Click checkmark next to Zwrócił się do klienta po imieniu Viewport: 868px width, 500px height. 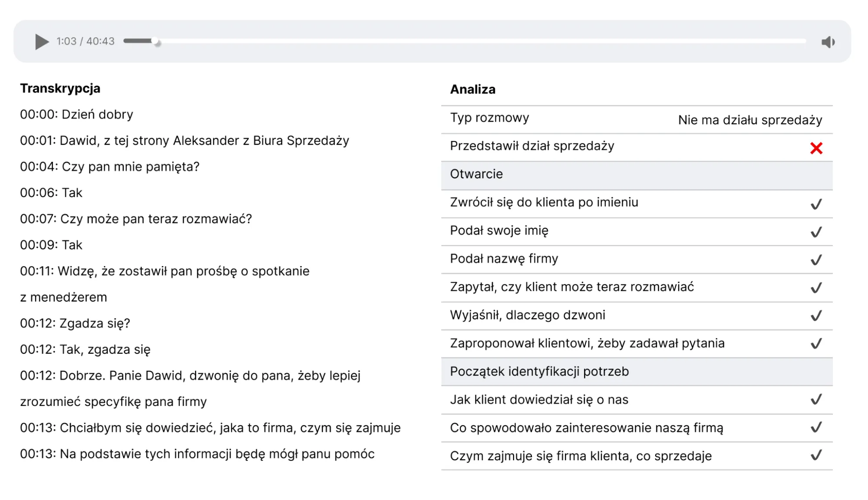[x=816, y=204]
